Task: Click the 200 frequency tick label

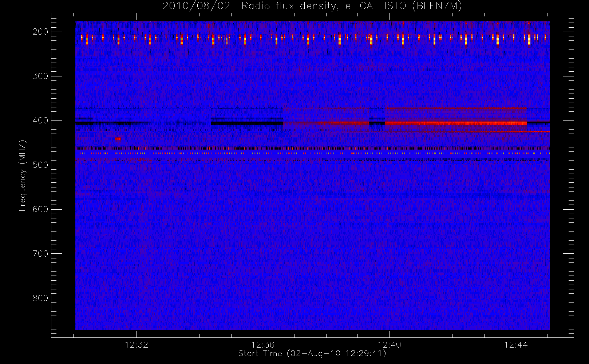Action: (40, 32)
